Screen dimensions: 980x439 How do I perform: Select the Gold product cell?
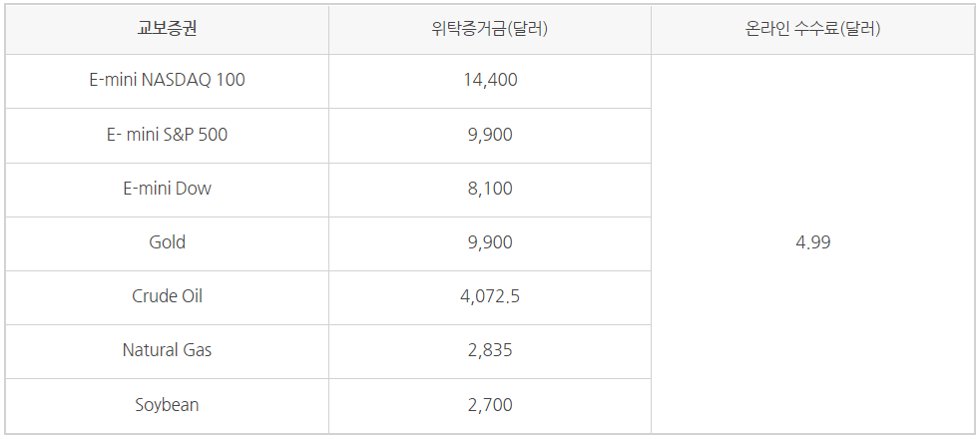pyautogui.click(x=167, y=242)
